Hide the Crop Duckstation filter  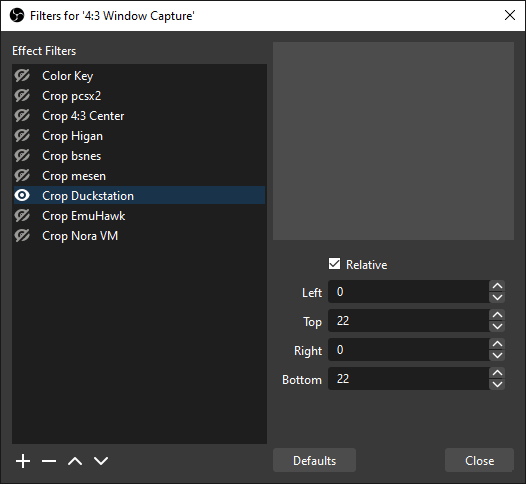point(22,195)
